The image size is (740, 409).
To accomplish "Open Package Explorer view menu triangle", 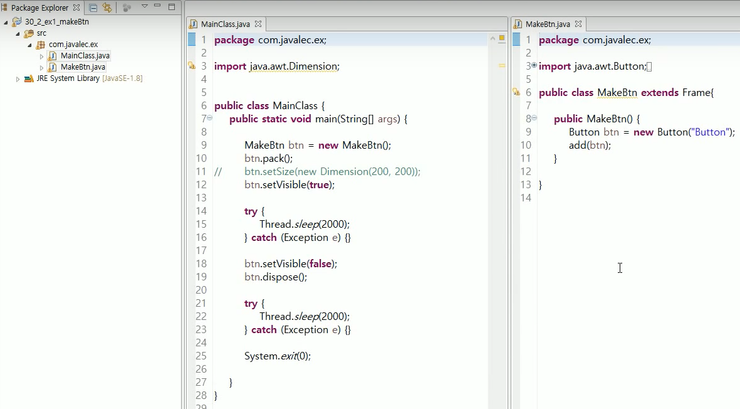I will [x=145, y=7].
